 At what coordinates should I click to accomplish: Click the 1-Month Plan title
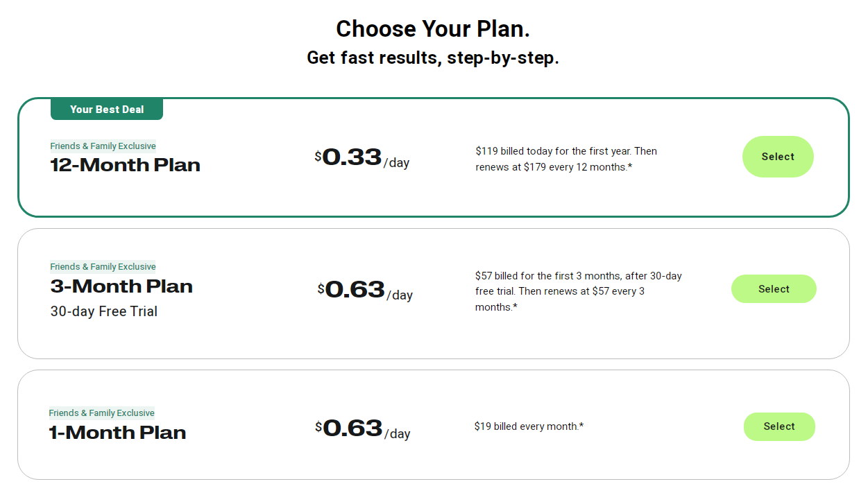click(x=117, y=433)
